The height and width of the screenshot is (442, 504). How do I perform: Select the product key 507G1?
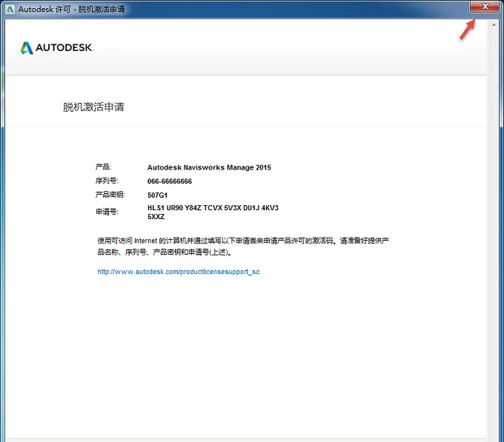[157, 195]
